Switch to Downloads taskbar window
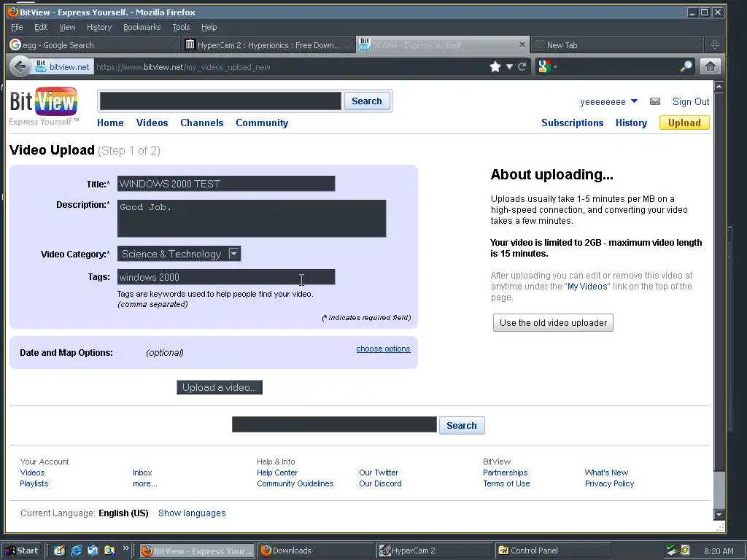Image resolution: width=747 pixels, height=560 pixels. [x=315, y=551]
